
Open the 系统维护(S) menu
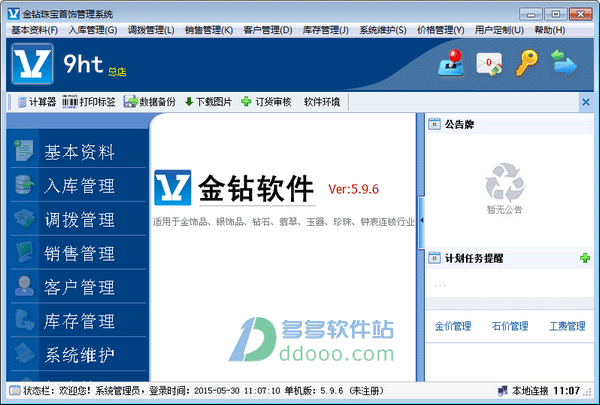[x=383, y=30]
